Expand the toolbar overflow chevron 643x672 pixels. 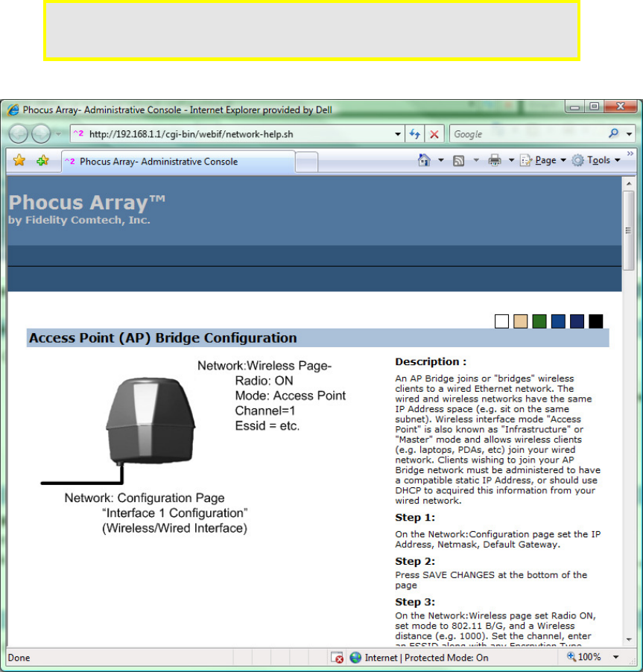[x=630, y=153]
